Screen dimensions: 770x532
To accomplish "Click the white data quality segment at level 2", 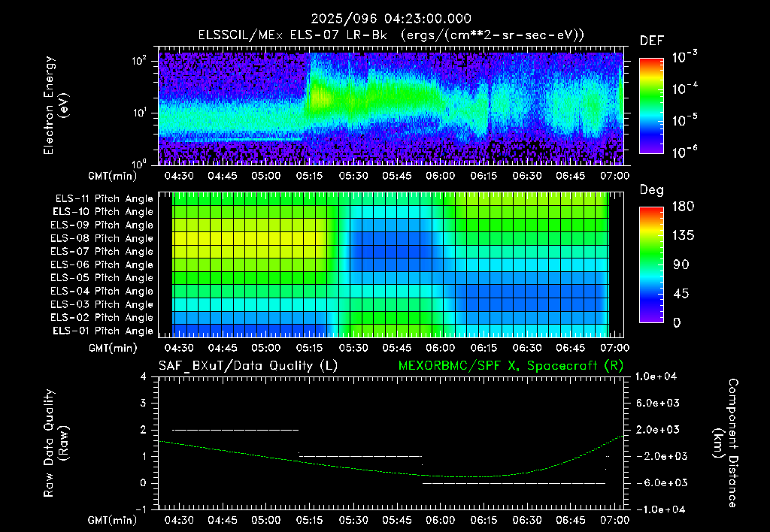I will [235, 430].
